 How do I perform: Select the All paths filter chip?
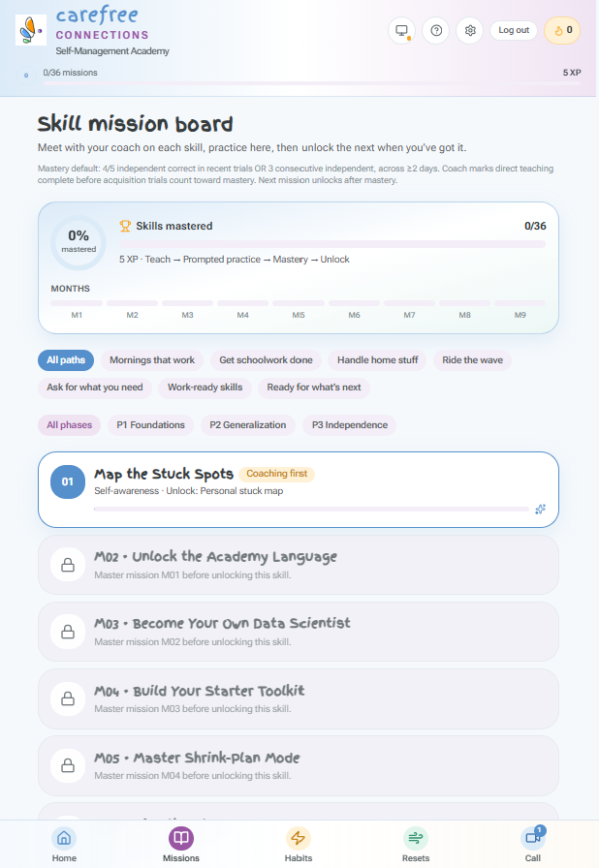tap(66, 360)
